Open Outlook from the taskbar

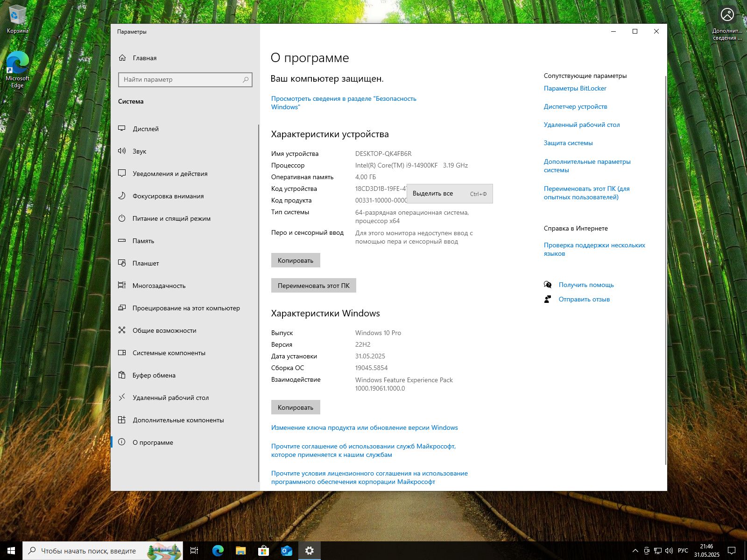click(x=286, y=551)
